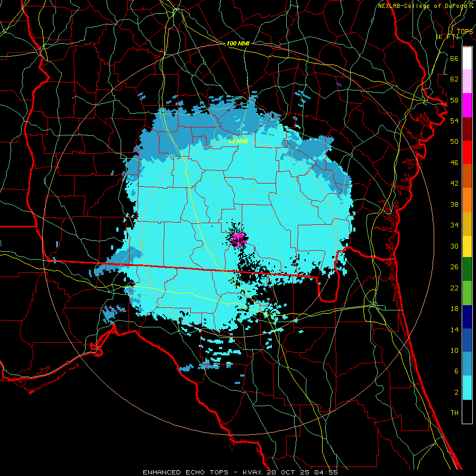The width and height of the screenshot is (476, 476).
Task: Pick the steel blue legend swatch near 6
Action: [467, 364]
